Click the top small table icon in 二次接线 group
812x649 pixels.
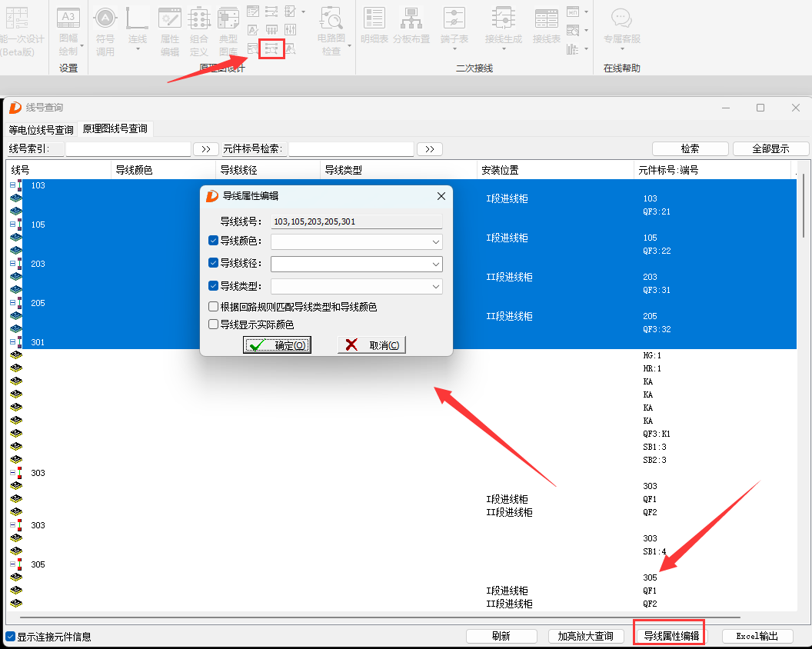point(572,11)
